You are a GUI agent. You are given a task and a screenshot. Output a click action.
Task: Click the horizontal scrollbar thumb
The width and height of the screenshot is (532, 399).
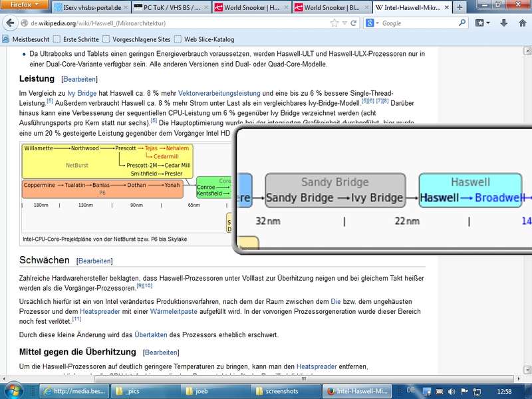tap(304, 378)
